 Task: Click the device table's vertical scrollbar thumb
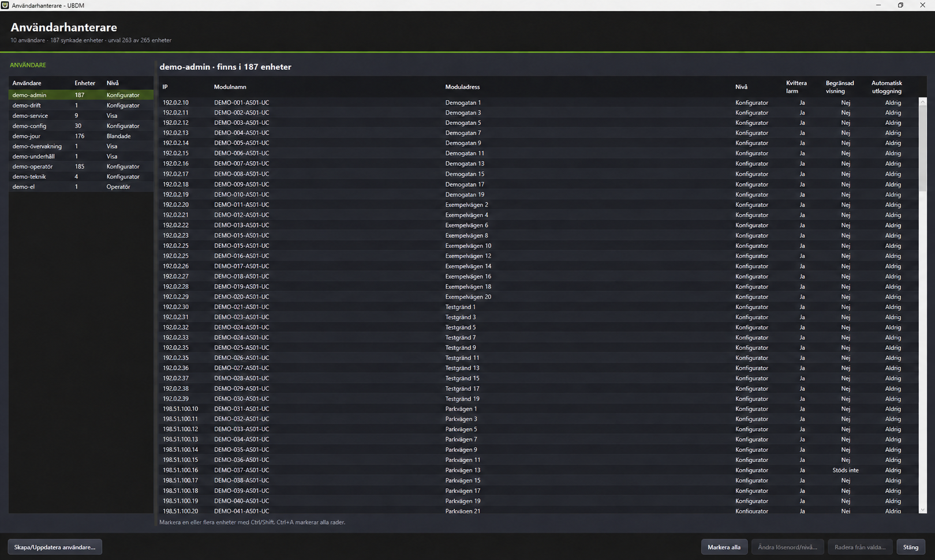point(922,148)
